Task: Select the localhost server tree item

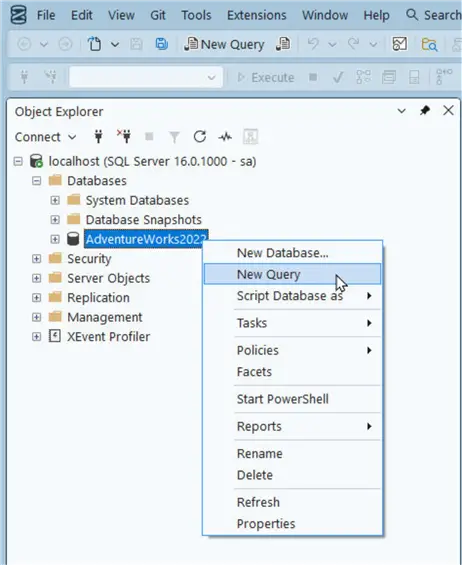Action: pos(152,161)
